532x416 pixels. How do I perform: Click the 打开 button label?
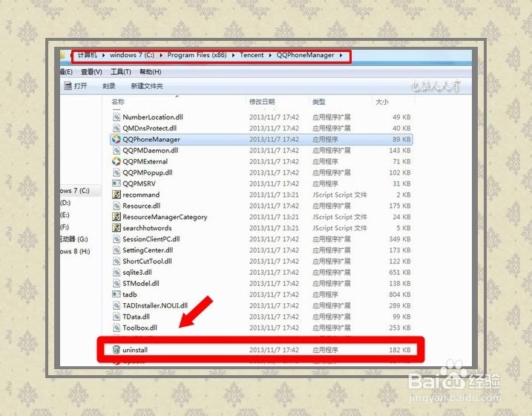[x=80, y=86]
